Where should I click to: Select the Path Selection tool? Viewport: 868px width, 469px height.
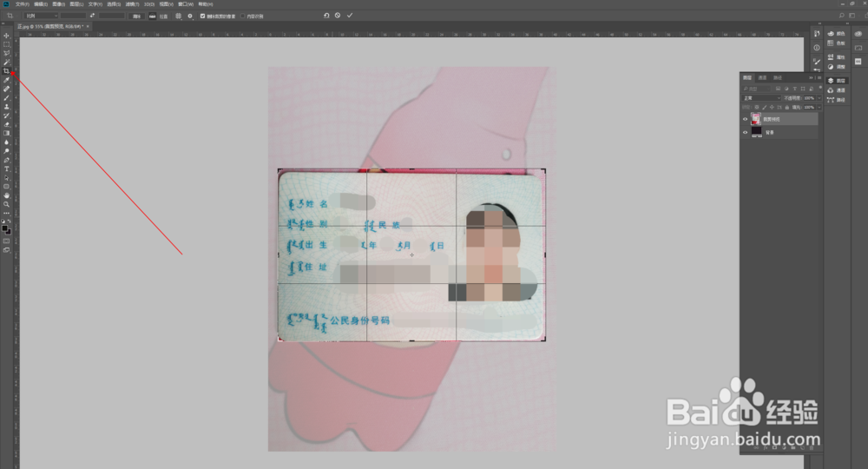click(7, 178)
